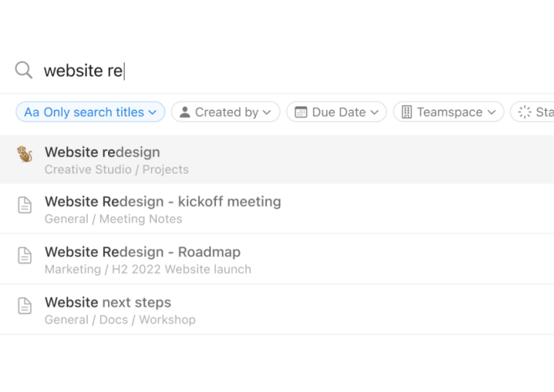Open the Due Date dropdown chevron

374,112
